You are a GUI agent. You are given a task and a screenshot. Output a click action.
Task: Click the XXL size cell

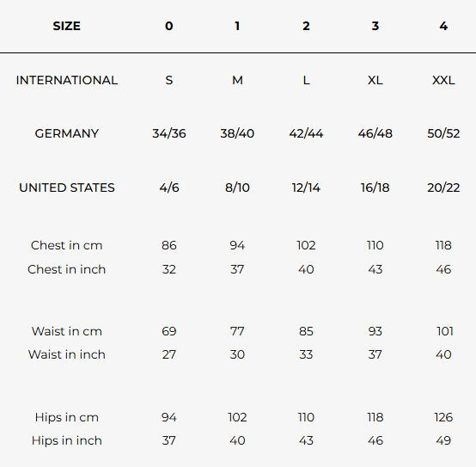443,80
